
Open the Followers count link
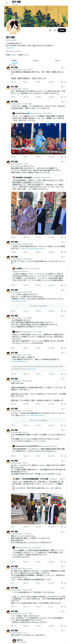[24, 55]
